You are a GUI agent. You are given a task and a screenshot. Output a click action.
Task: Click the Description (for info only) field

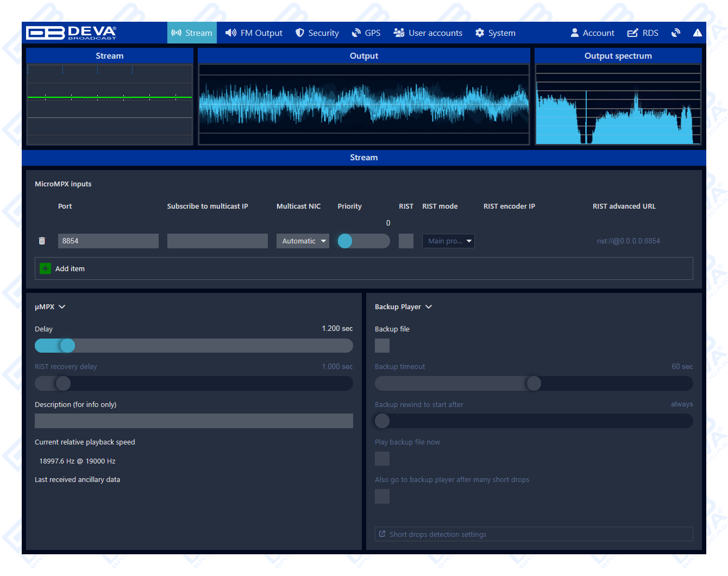point(193,421)
